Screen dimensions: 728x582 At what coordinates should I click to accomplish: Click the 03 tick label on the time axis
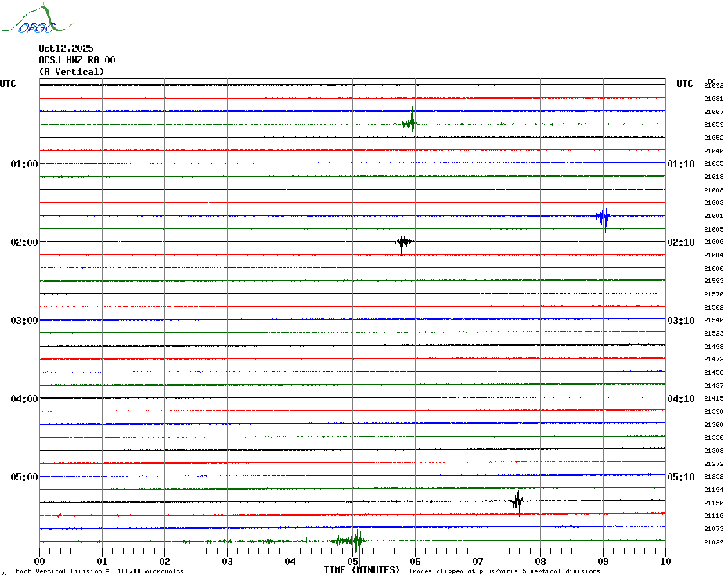tap(227, 561)
